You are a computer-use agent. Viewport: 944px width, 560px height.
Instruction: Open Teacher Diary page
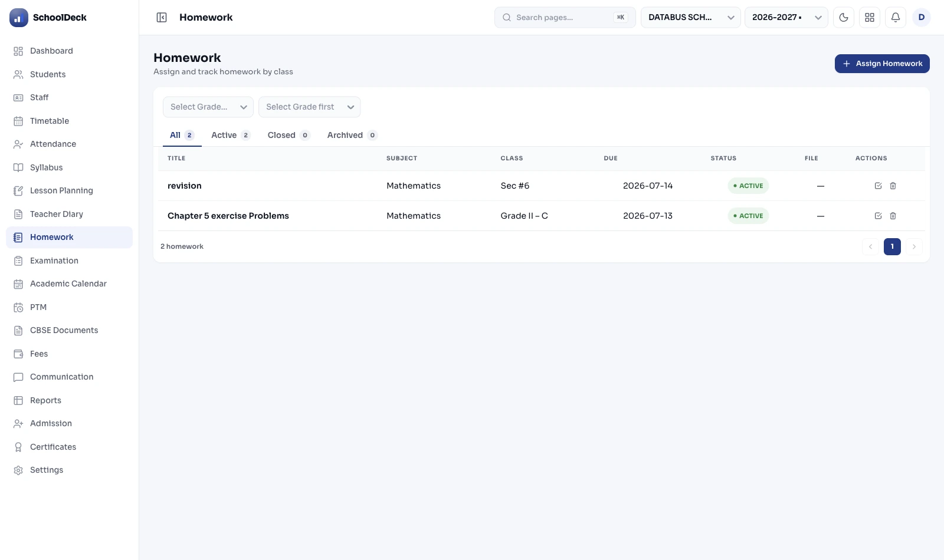click(x=69, y=214)
